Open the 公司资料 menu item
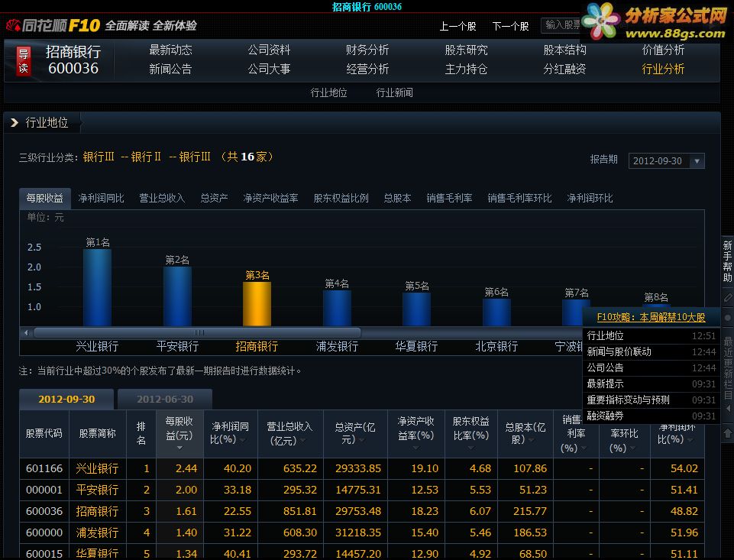This screenshot has height=560, width=734. 269,50
